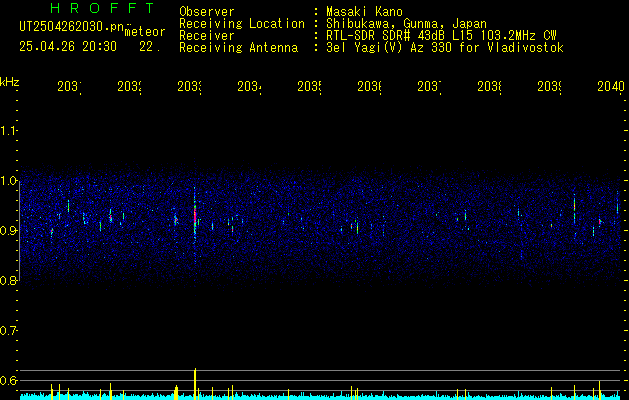The width and height of the screenshot is (629, 400).
Task: Click the Observer label
Action: click(207, 11)
